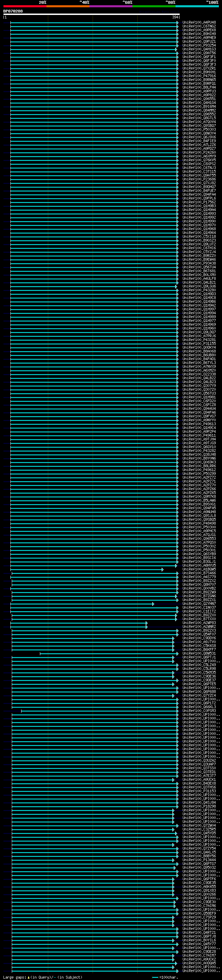Select hit label UniRef100_A4PU48
Screen dimensions: 222x980
tap(199, 23)
